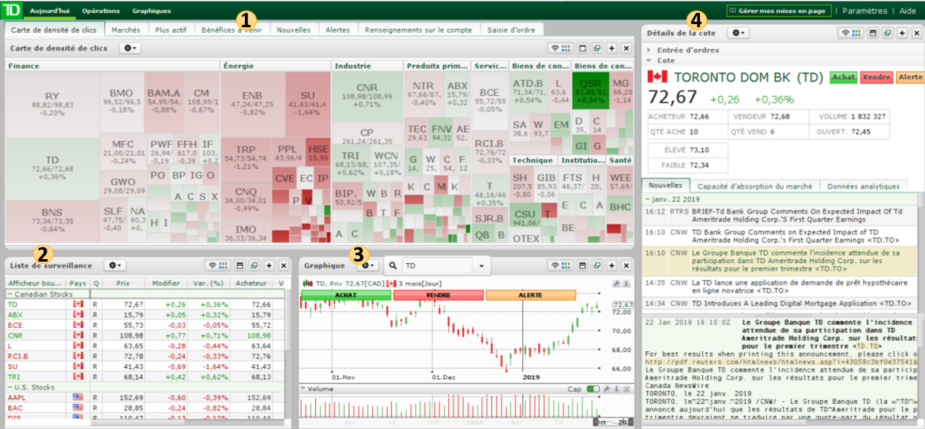925x429 pixels.
Task: Click the TD logo in top-left corner
Action: click(12, 10)
